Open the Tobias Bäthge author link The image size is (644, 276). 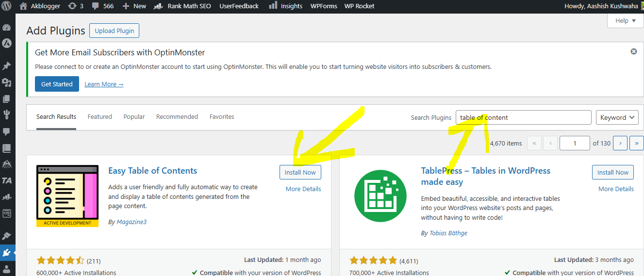tap(448, 233)
